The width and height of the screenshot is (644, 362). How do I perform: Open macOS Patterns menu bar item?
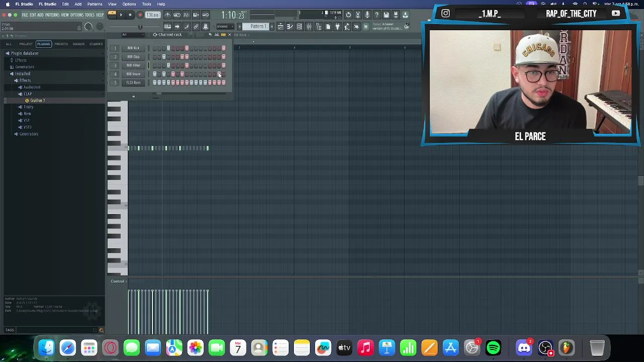click(95, 4)
